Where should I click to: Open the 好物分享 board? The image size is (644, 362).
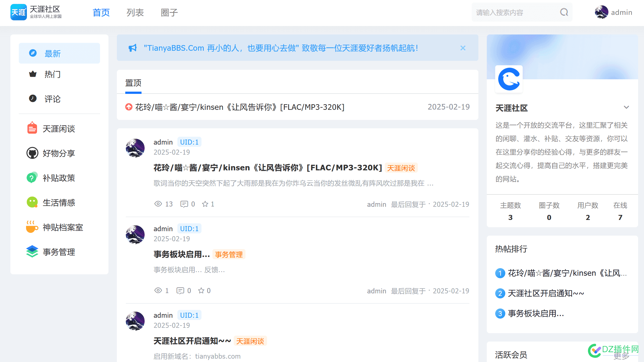[59, 153]
